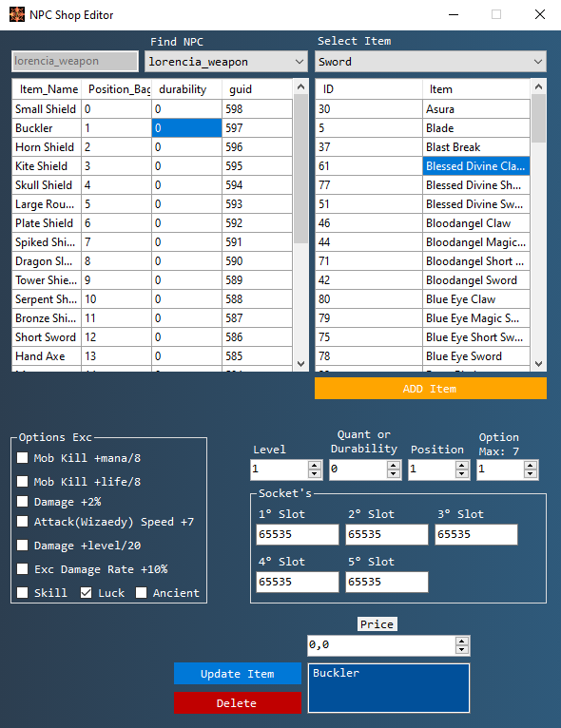Enable Mob Kill +mana/8 option

pyautogui.click(x=22, y=458)
